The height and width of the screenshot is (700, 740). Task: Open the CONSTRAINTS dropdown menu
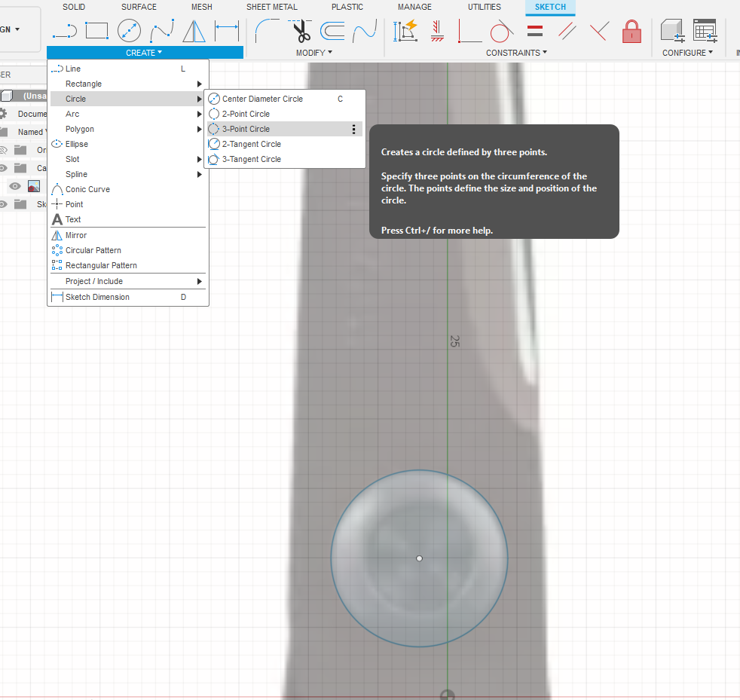pos(516,53)
